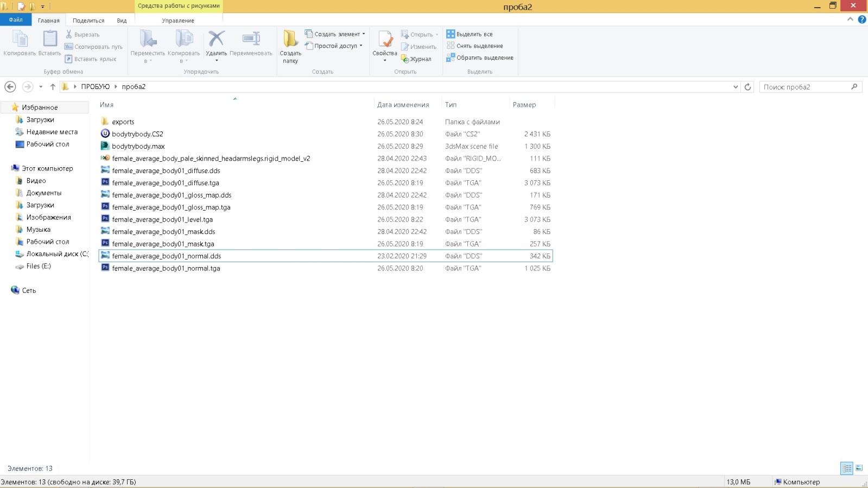Image resolution: width=868 pixels, height=488 pixels.
Task: Collapse the ribbon using the chevron
Action: 850,19
